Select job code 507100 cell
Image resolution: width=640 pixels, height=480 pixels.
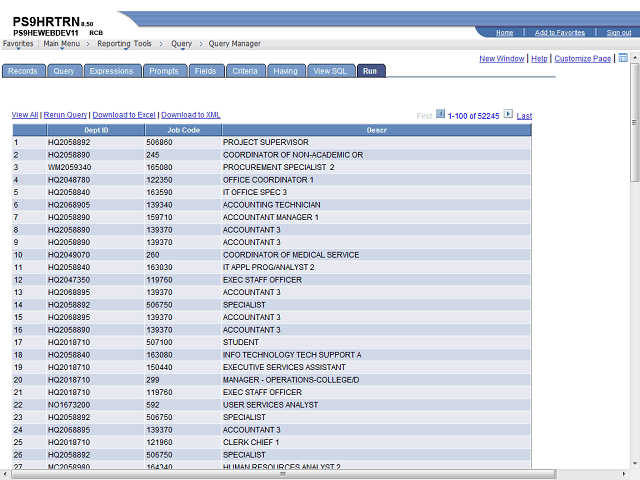183,342
